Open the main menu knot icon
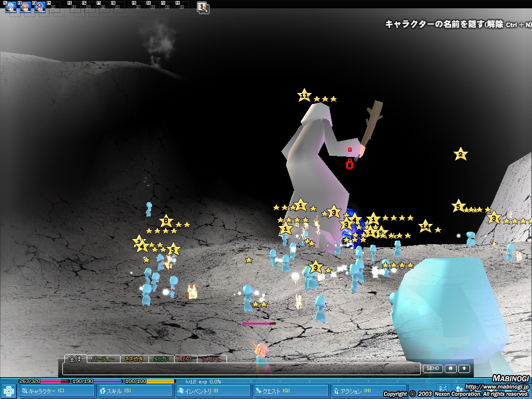The height and width of the screenshot is (399, 532). (x=9, y=392)
